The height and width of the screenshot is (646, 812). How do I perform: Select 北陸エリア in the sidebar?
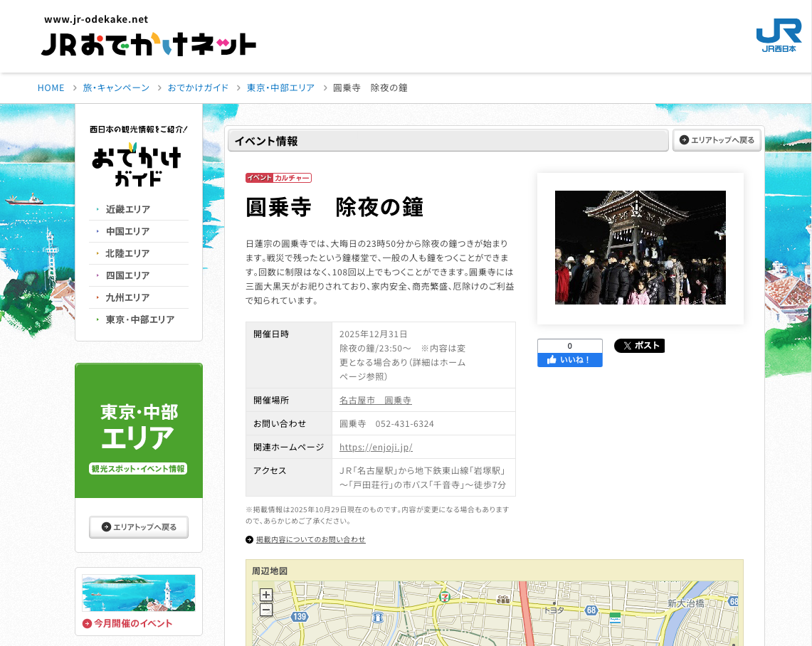click(x=128, y=253)
